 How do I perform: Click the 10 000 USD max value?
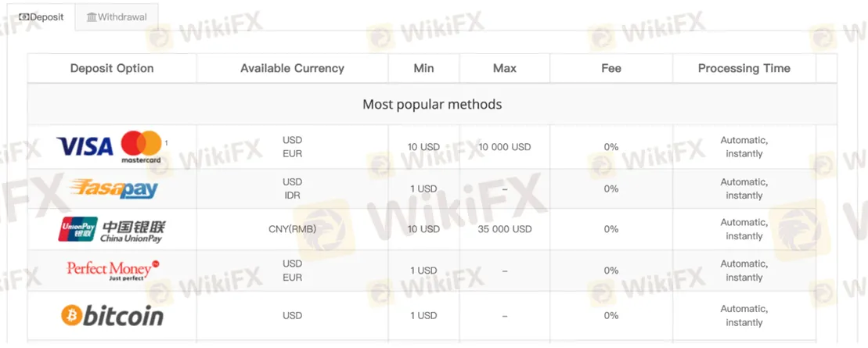point(505,147)
